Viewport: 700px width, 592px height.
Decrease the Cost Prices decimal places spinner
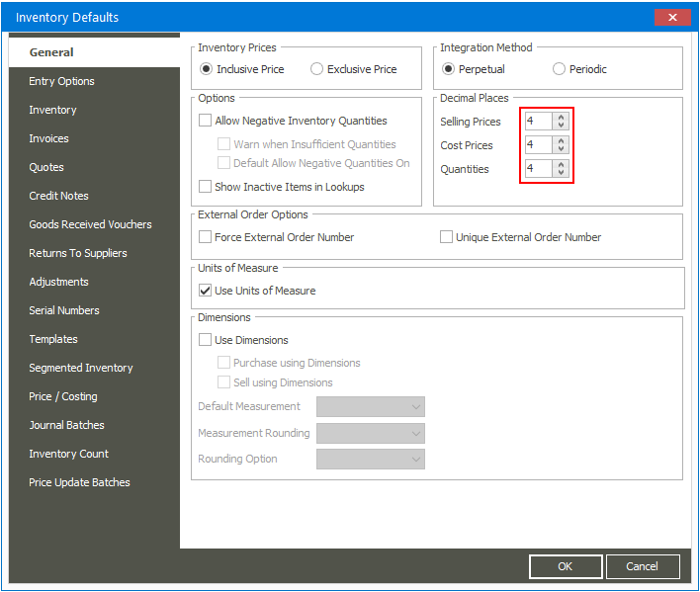(561, 149)
